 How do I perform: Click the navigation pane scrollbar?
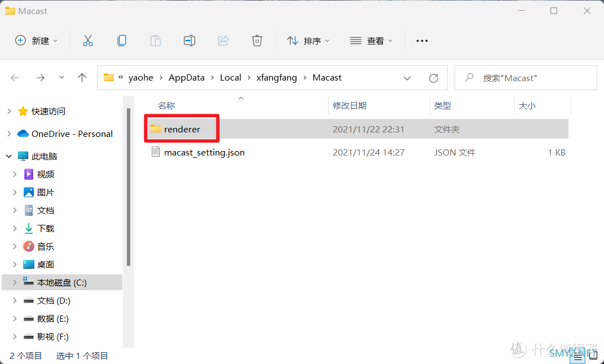point(129,187)
